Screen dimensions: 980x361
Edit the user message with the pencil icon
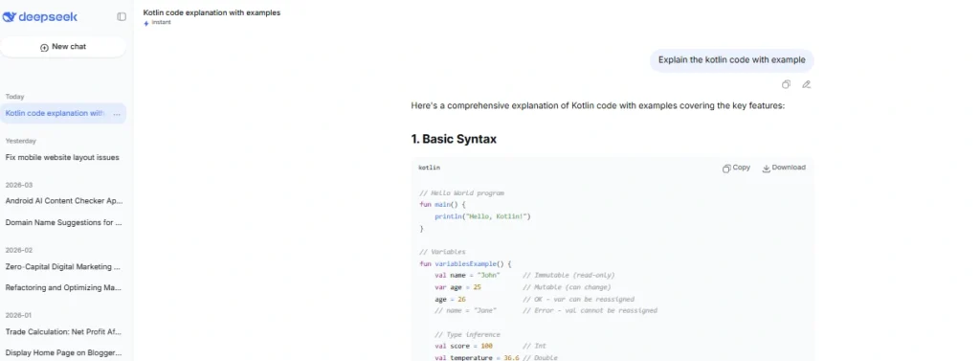(806, 84)
